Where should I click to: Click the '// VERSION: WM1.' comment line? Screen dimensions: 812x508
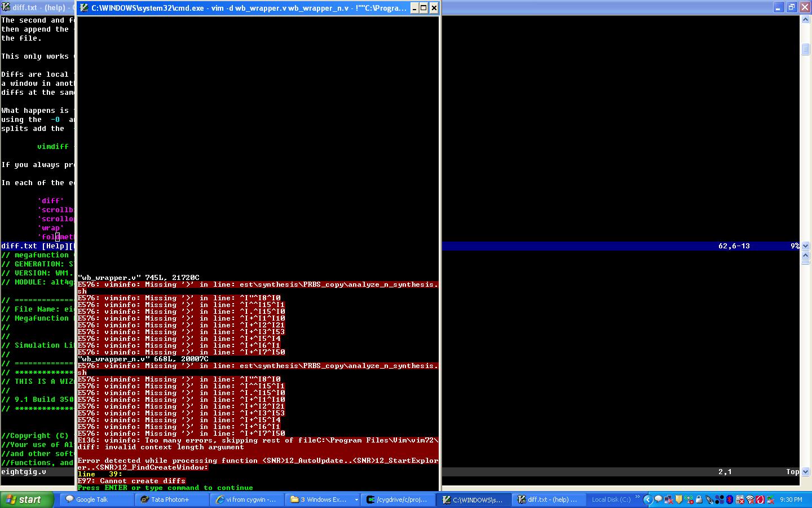37,273
